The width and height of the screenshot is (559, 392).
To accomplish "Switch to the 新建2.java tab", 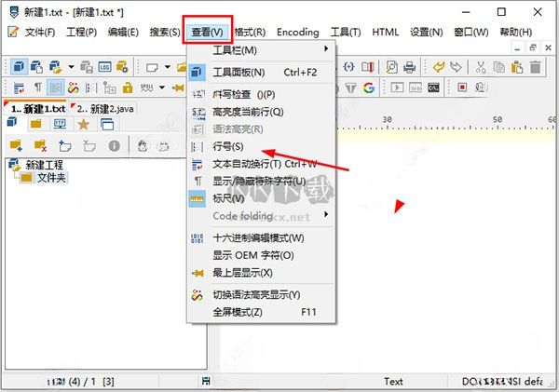I will pos(103,108).
